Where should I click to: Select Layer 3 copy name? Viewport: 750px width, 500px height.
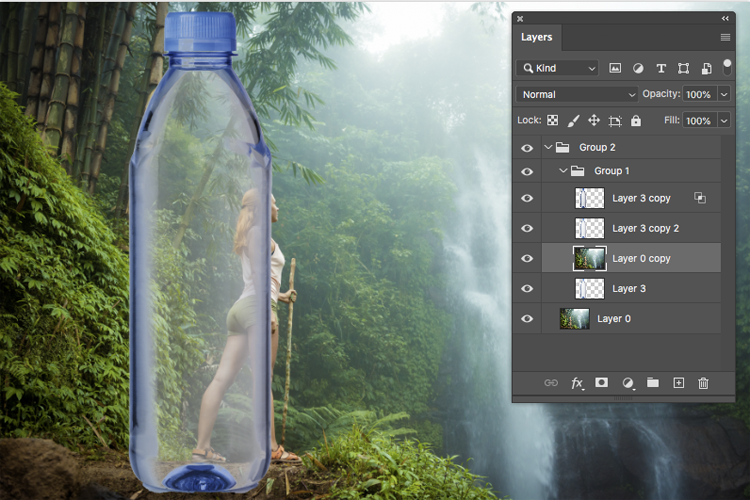click(x=641, y=198)
